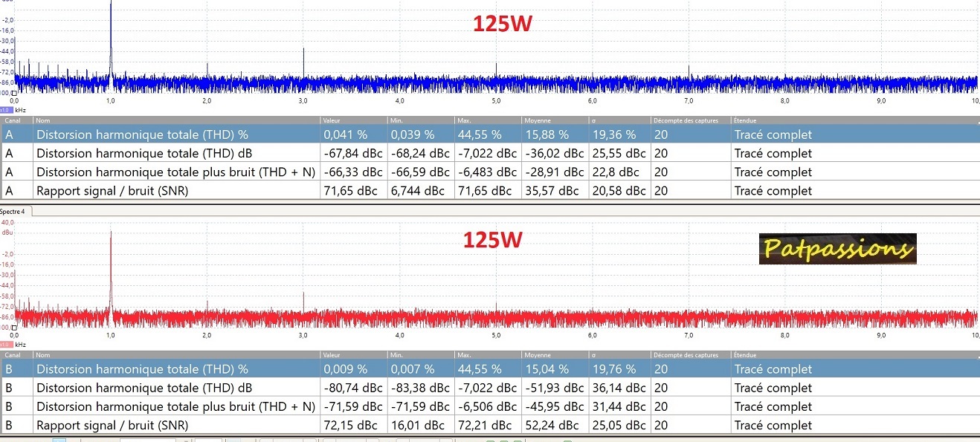This screenshot has width=980, height=442.
Task: Select channel A THD + N row
Action: 175,172
